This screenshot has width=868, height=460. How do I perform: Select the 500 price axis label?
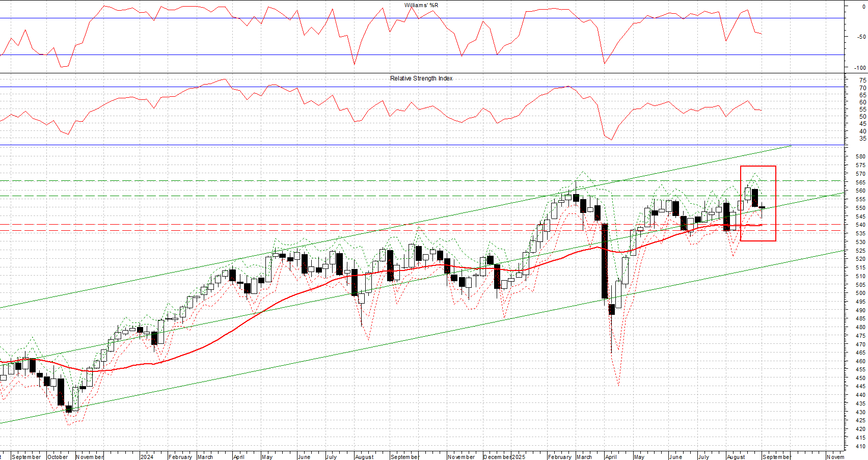[x=861, y=293]
